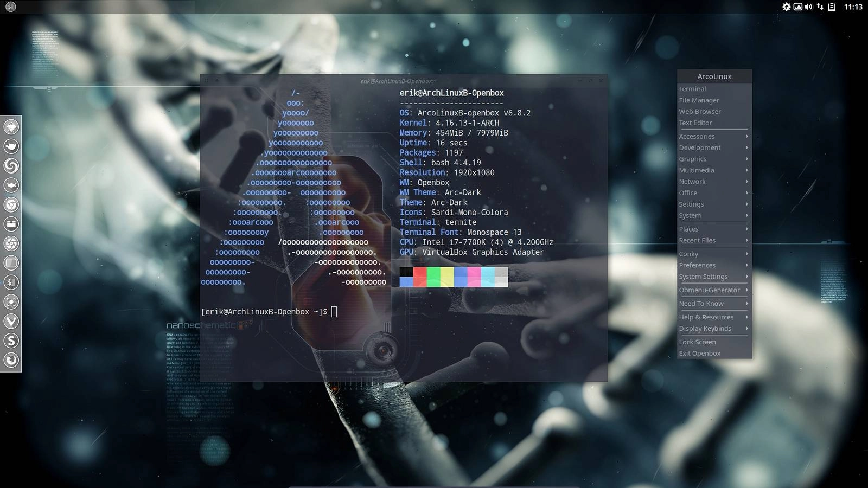Image resolution: width=868 pixels, height=488 pixels.
Task: Click the cyan color block in terminal
Action: (488, 277)
